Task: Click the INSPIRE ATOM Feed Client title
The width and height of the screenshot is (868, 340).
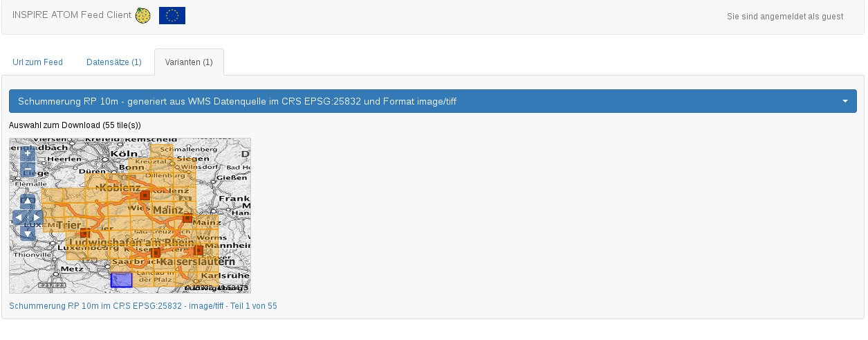Action: [x=72, y=15]
